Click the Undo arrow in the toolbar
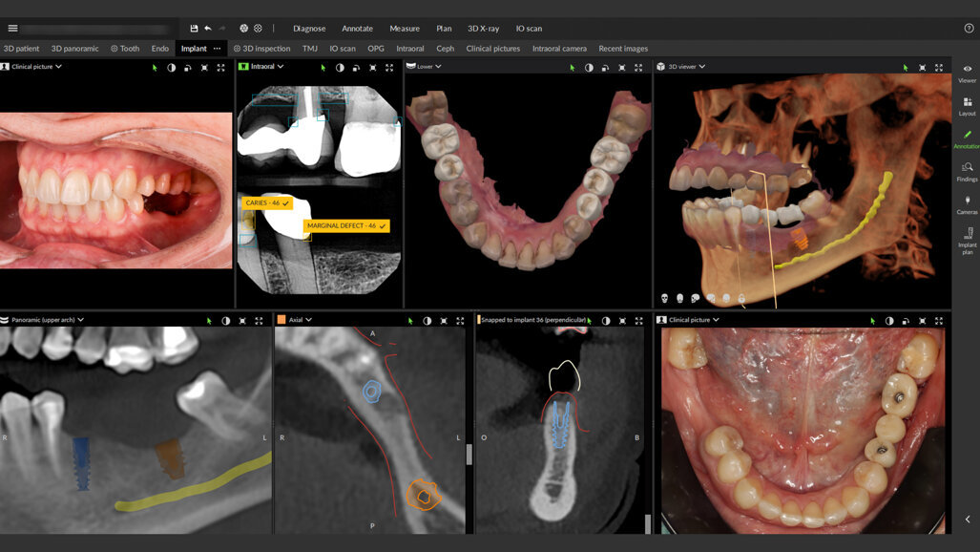 coord(208,28)
